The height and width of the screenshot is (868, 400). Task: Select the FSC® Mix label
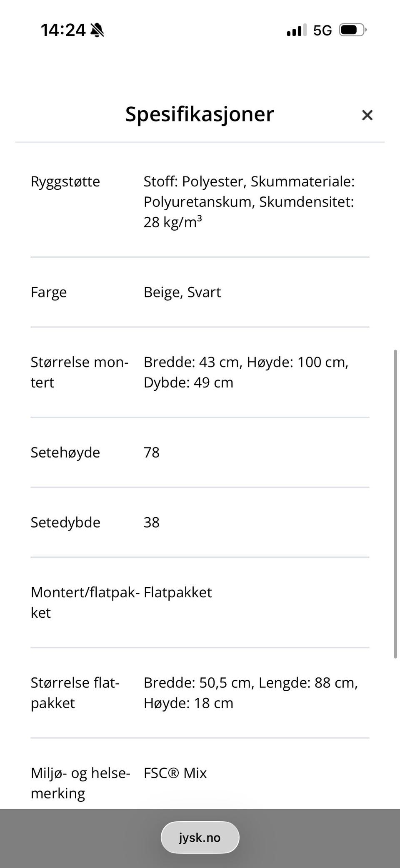click(x=175, y=773)
